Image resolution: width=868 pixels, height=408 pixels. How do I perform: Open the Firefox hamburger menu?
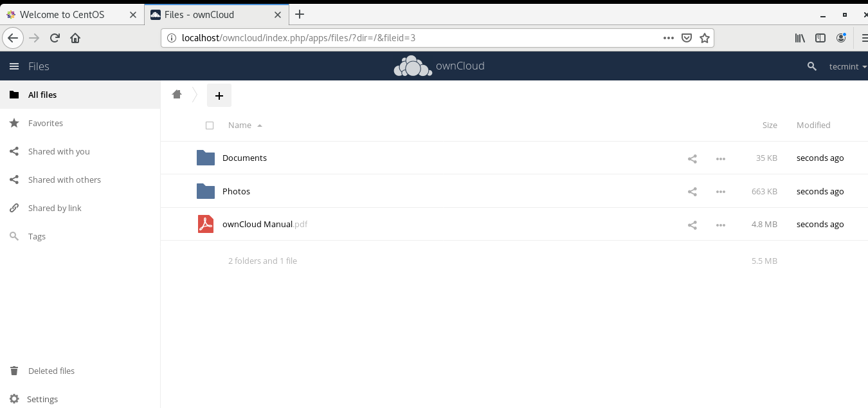(863, 38)
